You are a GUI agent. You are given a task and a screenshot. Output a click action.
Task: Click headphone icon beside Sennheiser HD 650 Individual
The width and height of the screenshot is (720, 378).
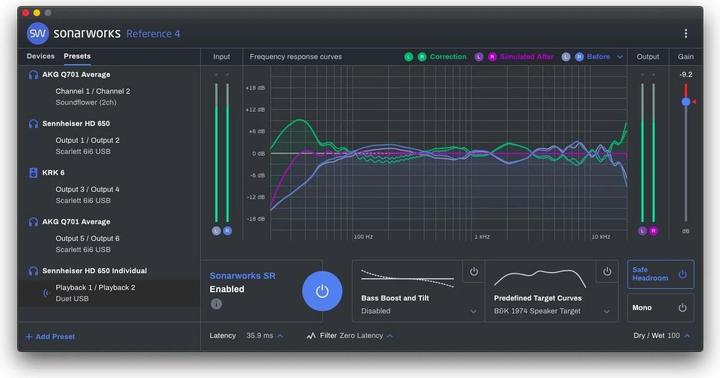(x=33, y=271)
